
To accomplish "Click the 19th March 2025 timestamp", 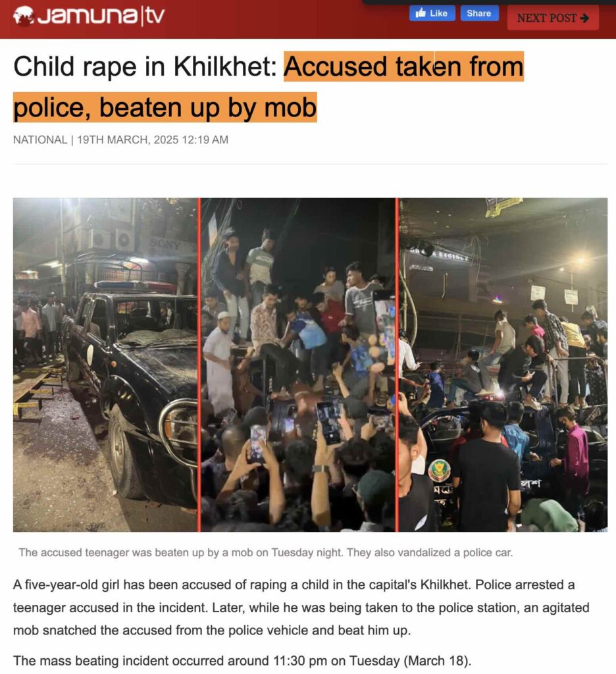I will click(153, 140).
